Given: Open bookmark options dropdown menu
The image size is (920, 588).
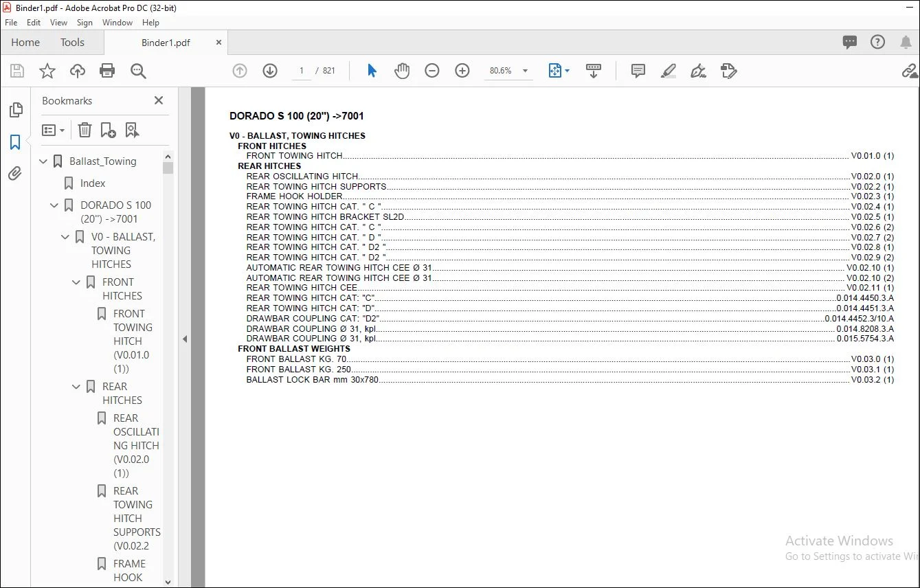Looking at the screenshot, I should coord(54,130).
